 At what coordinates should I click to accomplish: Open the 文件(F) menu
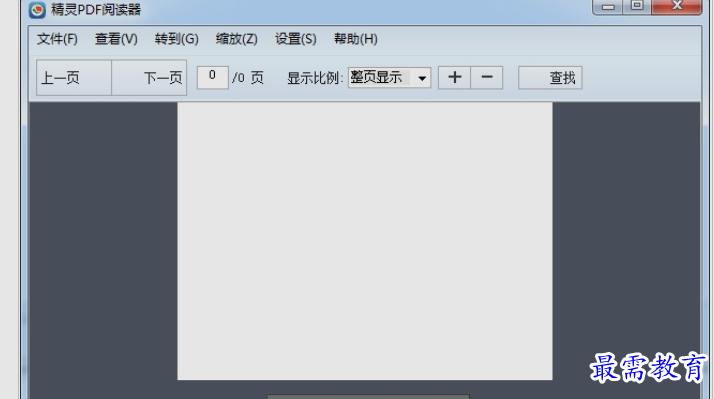(57, 39)
